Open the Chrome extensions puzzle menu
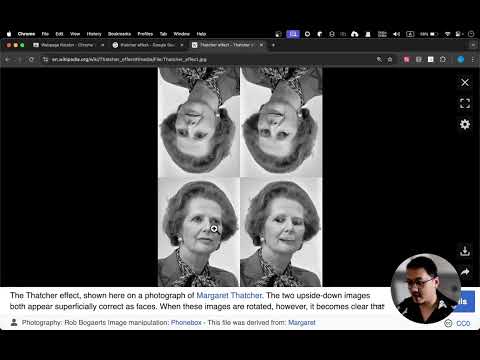 tap(443, 59)
